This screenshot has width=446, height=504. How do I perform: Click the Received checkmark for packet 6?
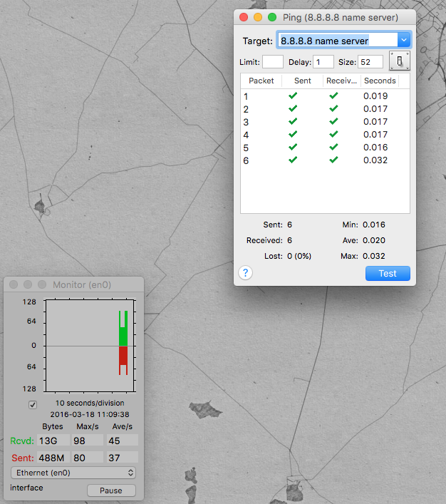click(333, 160)
